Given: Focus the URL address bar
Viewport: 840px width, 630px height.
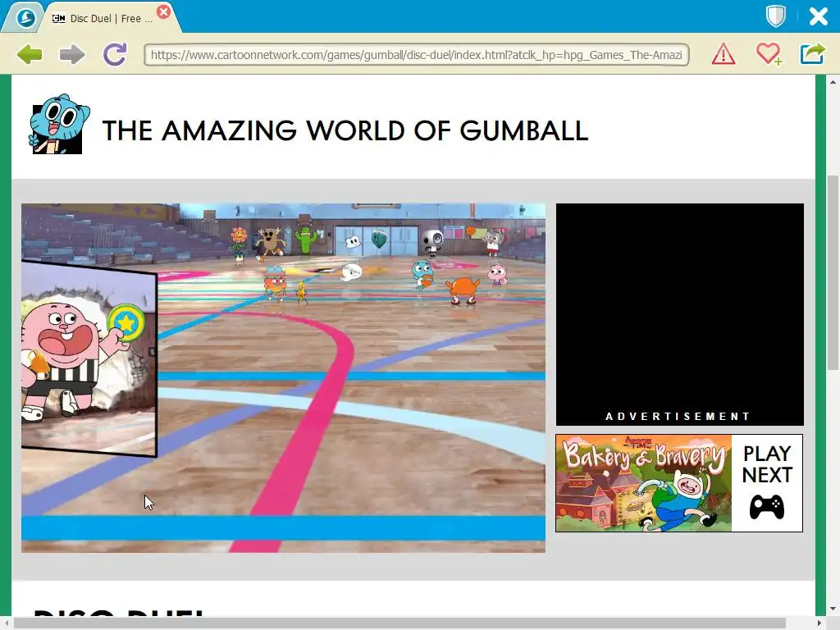Looking at the screenshot, I should click(416, 55).
